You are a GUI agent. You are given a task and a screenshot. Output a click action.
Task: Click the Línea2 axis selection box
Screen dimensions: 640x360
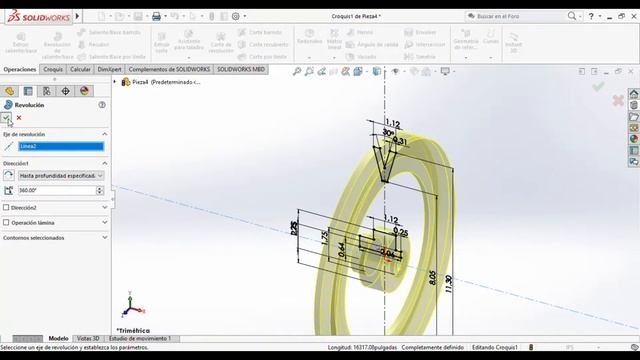tap(61, 146)
